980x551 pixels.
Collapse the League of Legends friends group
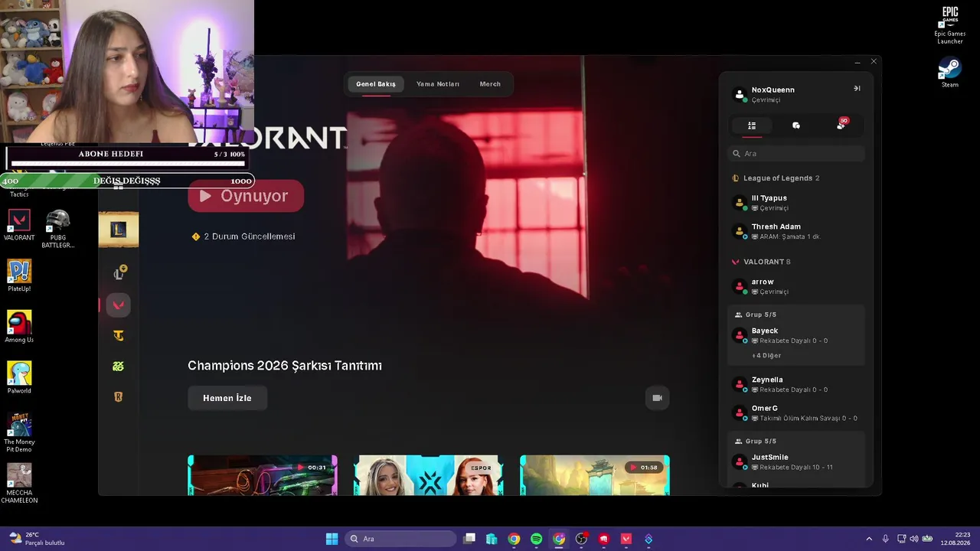tap(776, 178)
